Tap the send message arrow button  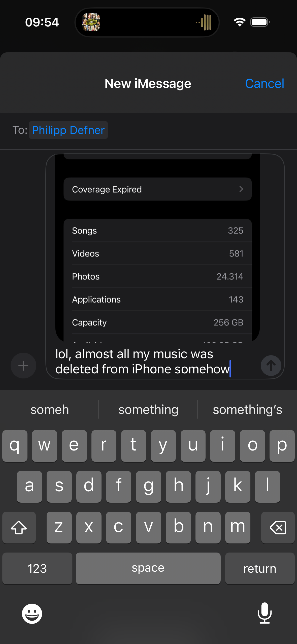(x=271, y=365)
